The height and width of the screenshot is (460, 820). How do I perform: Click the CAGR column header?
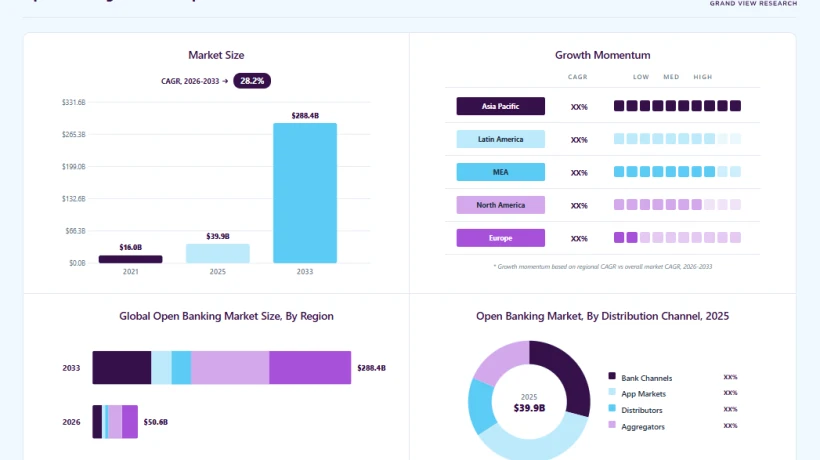click(x=578, y=77)
